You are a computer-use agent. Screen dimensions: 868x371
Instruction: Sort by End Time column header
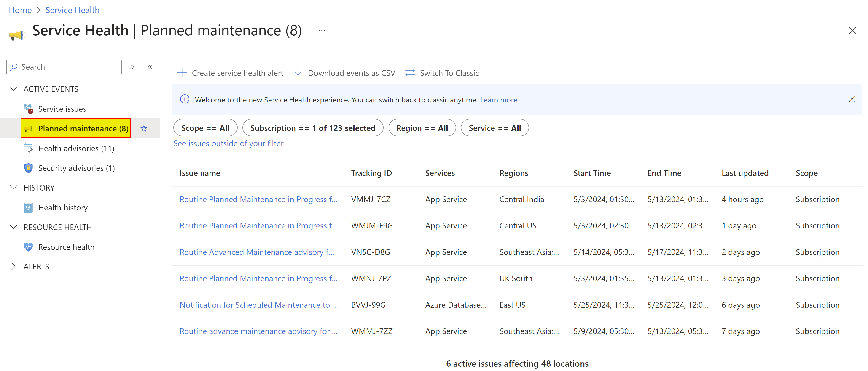[664, 173]
